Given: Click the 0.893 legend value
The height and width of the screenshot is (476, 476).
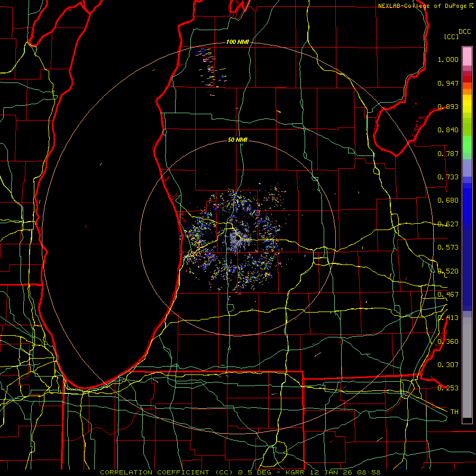Looking at the screenshot, I should click(x=448, y=106).
